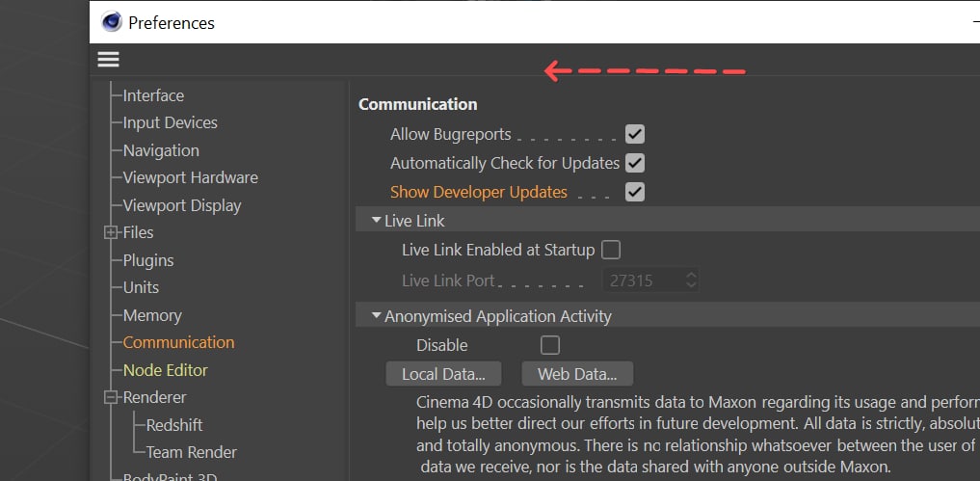Toggle the Allow Bugreports checkbox
Image resolution: width=980 pixels, height=481 pixels.
[x=635, y=135]
